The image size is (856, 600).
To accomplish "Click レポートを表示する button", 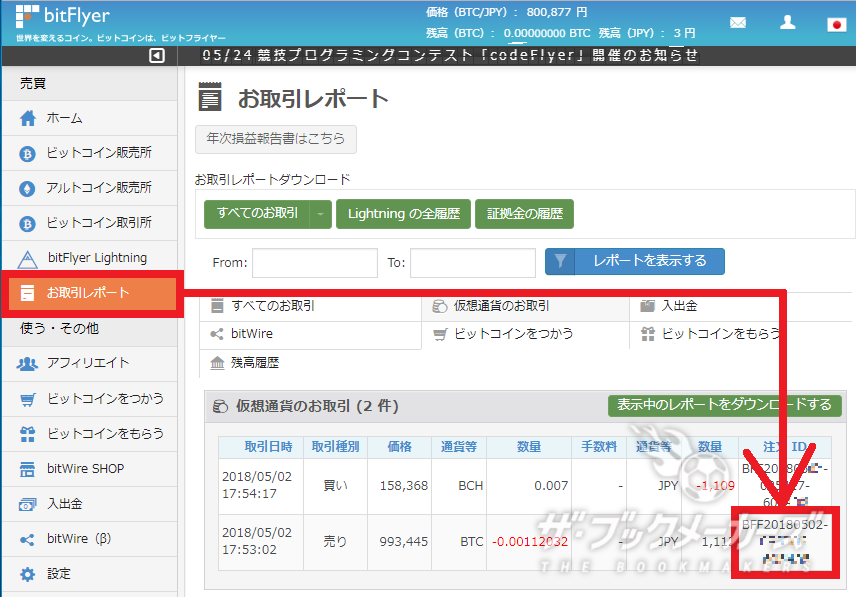I will click(x=635, y=262).
